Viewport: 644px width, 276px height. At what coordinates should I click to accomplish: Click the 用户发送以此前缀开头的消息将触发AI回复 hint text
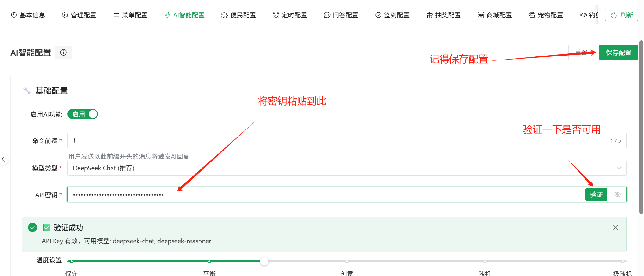click(x=129, y=156)
